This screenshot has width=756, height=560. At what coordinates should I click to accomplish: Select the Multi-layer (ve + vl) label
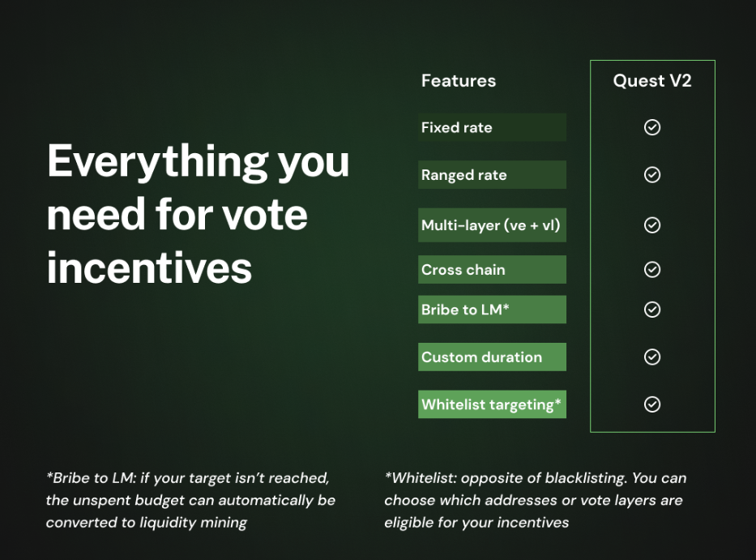(x=492, y=224)
